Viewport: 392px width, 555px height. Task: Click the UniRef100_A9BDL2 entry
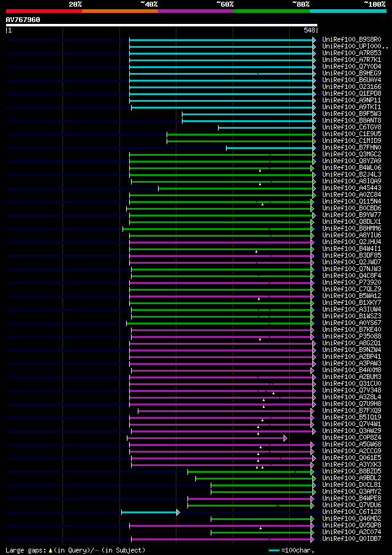coord(352,478)
